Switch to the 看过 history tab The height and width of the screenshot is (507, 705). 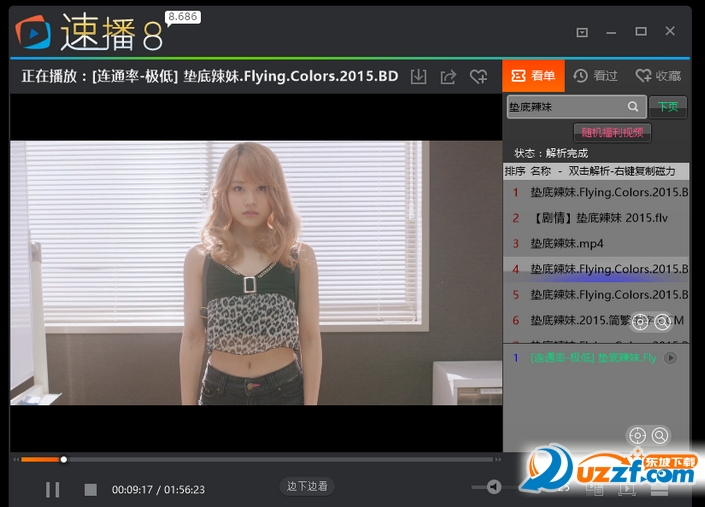596,76
